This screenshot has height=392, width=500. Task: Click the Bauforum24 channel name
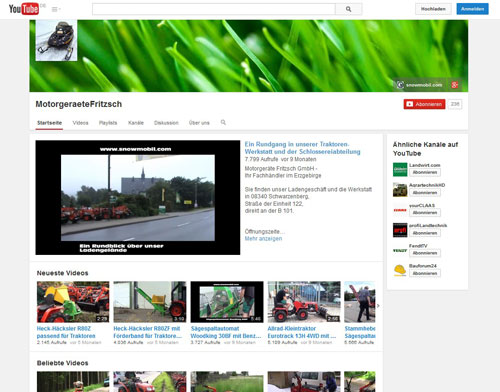click(x=423, y=266)
